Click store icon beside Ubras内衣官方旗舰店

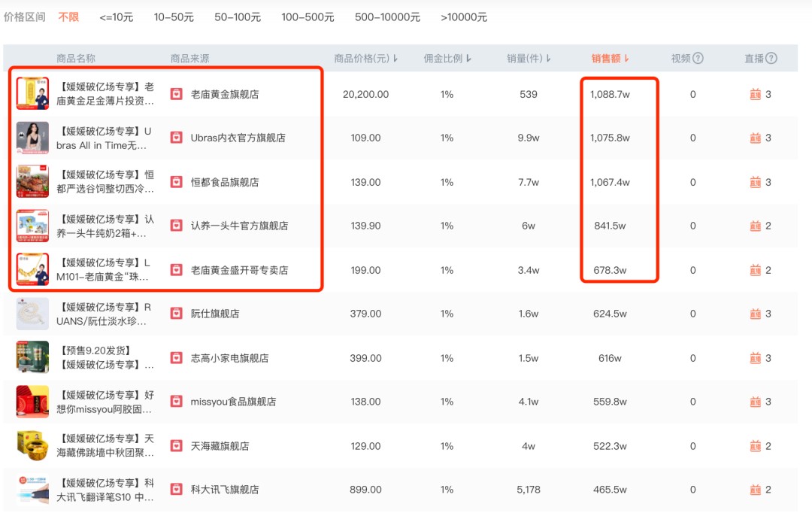tap(177, 137)
